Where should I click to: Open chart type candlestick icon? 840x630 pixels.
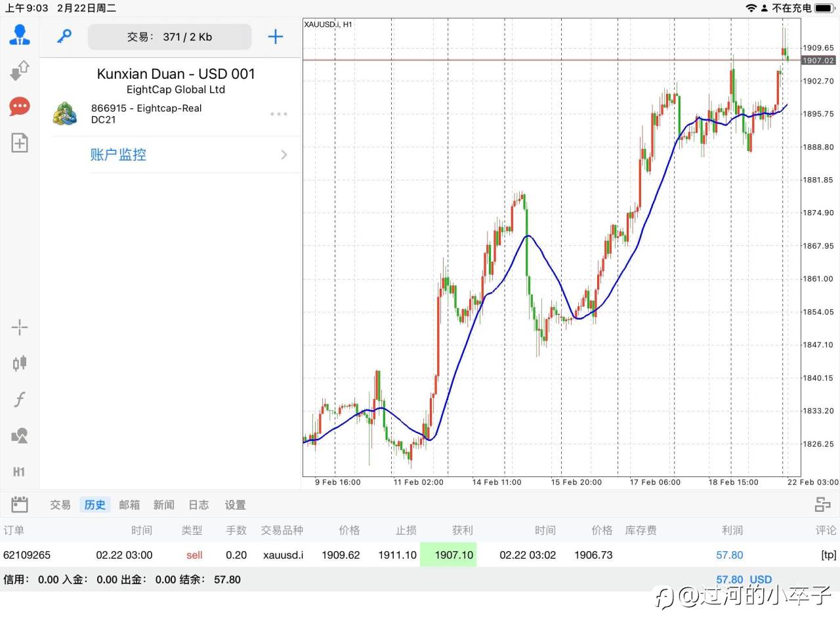click(x=20, y=363)
